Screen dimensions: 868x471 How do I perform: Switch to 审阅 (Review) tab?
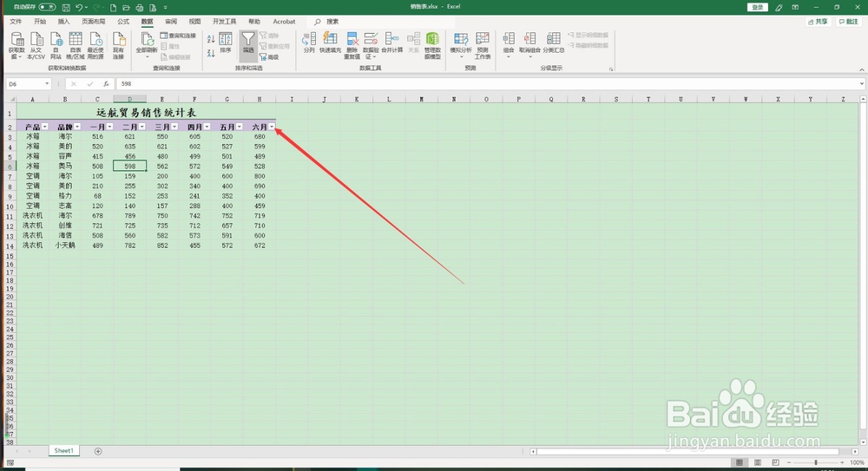pos(171,22)
